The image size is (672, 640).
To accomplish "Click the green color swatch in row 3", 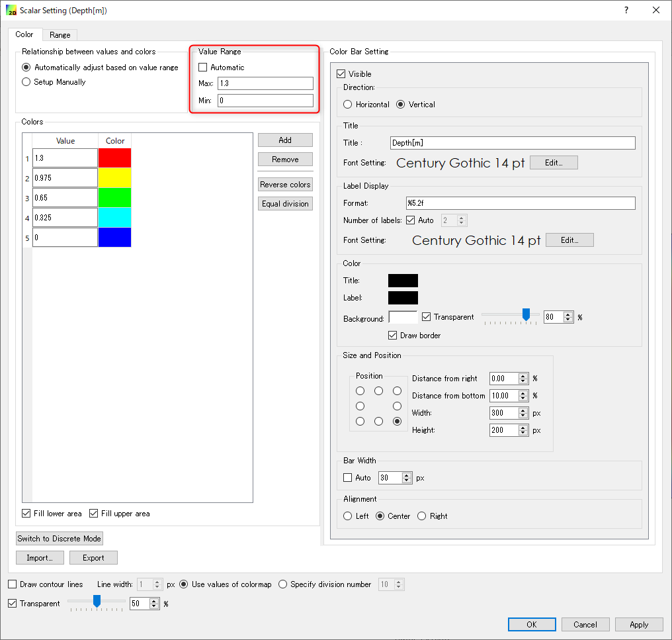I will pos(114,198).
